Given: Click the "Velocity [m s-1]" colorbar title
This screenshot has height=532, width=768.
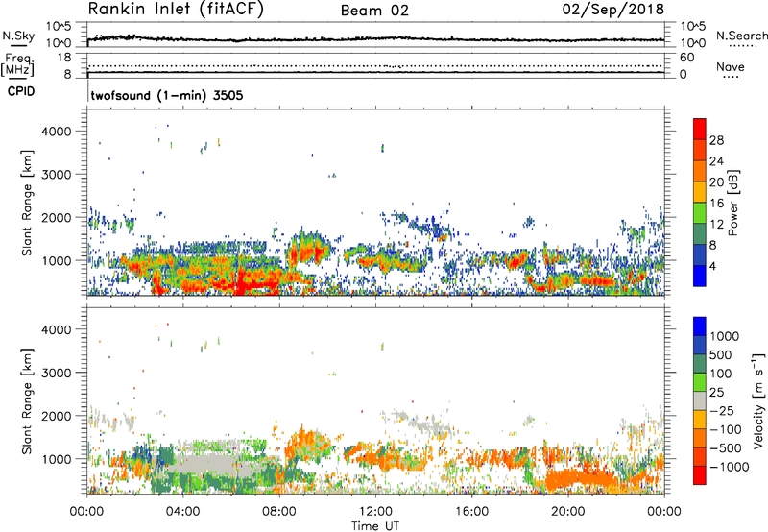Looking at the screenshot, I should (758, 400).
